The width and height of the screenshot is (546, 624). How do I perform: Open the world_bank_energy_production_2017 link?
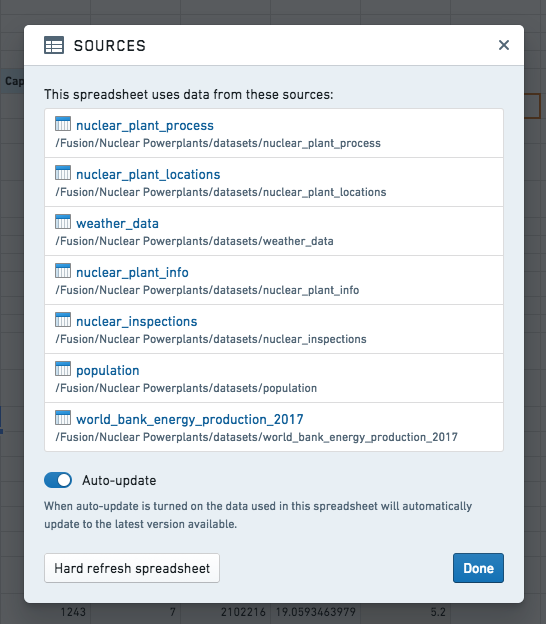click(190, 420)
